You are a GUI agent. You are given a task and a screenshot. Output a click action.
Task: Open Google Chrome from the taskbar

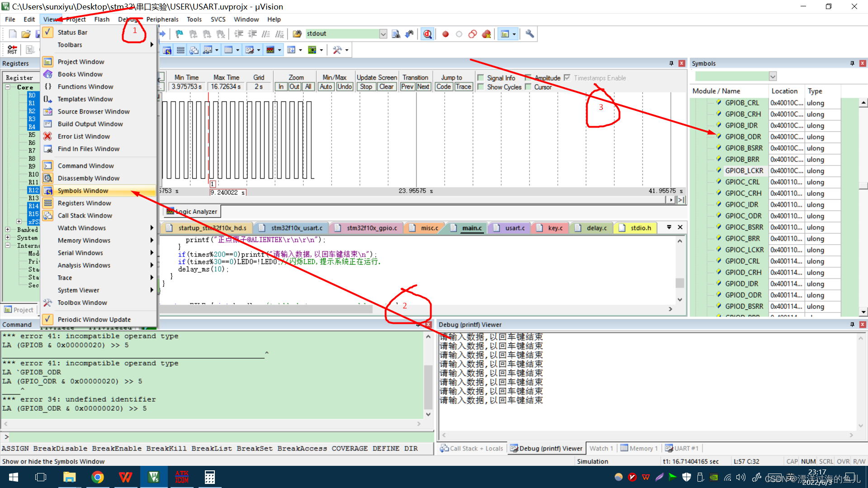pyautogui.click(x=97, y=477)
